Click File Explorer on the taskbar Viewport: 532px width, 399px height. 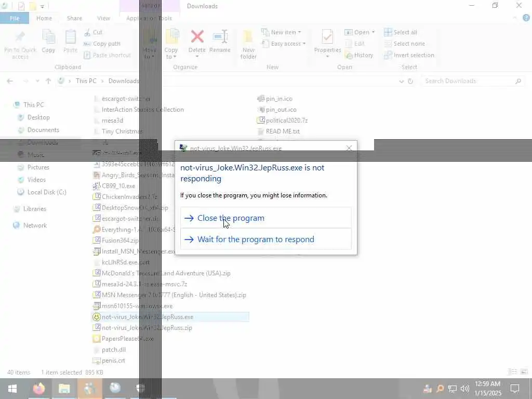click(x=64, y=389)
